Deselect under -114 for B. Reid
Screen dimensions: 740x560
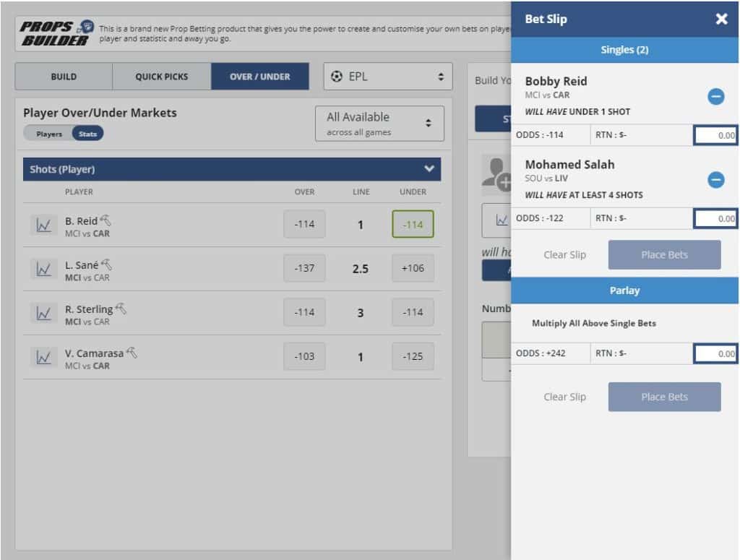coord(413,224)
